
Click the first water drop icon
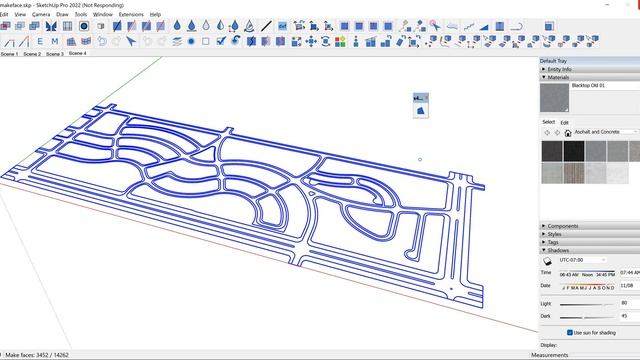pos(177,26)
